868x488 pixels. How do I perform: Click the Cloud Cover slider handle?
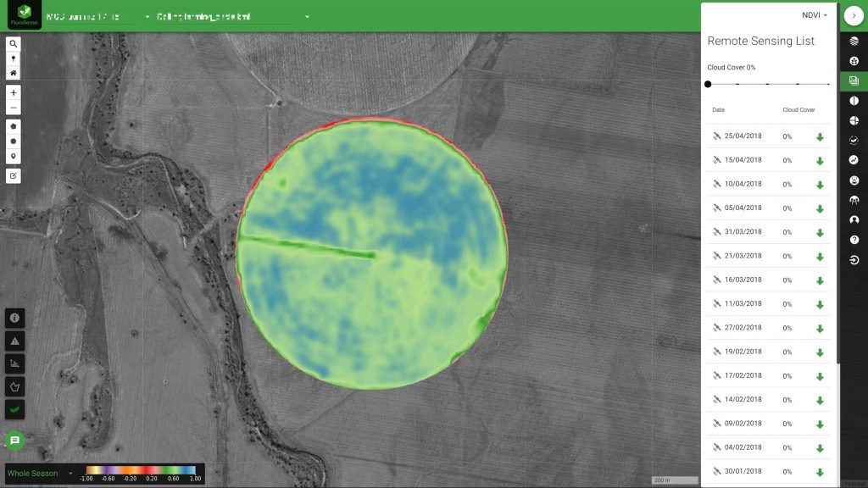click(x=708, y=84)
